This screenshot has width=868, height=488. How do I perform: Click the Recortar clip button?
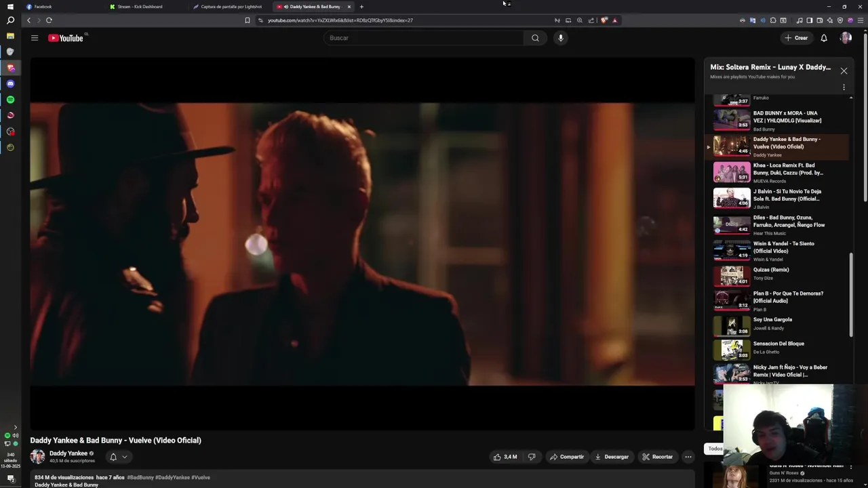[x=657, y=457]
